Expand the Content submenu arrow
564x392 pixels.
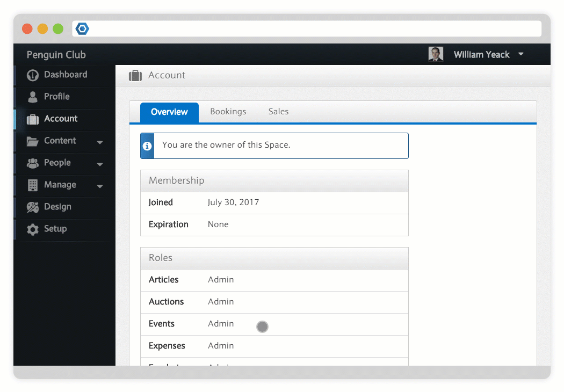(x=100, y=142)
